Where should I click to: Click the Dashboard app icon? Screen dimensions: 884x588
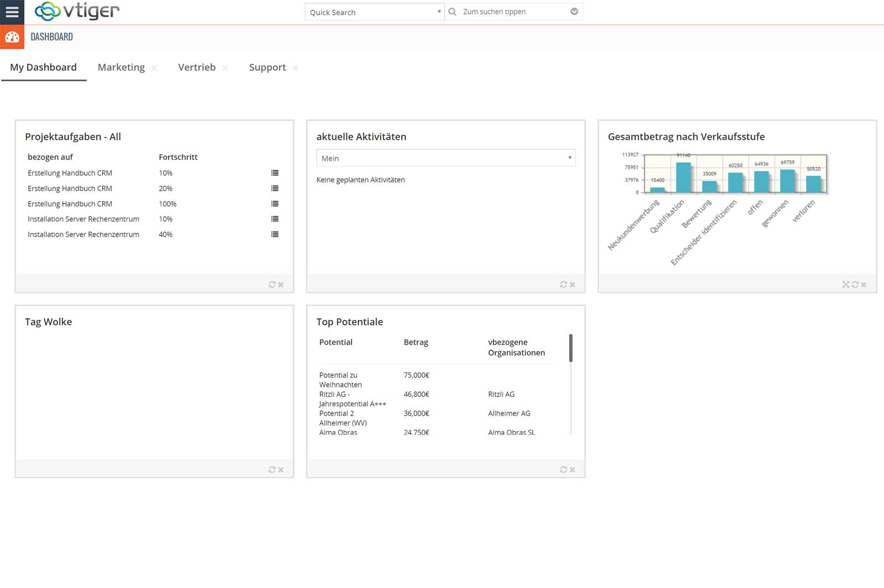click(x=12, y=37)
